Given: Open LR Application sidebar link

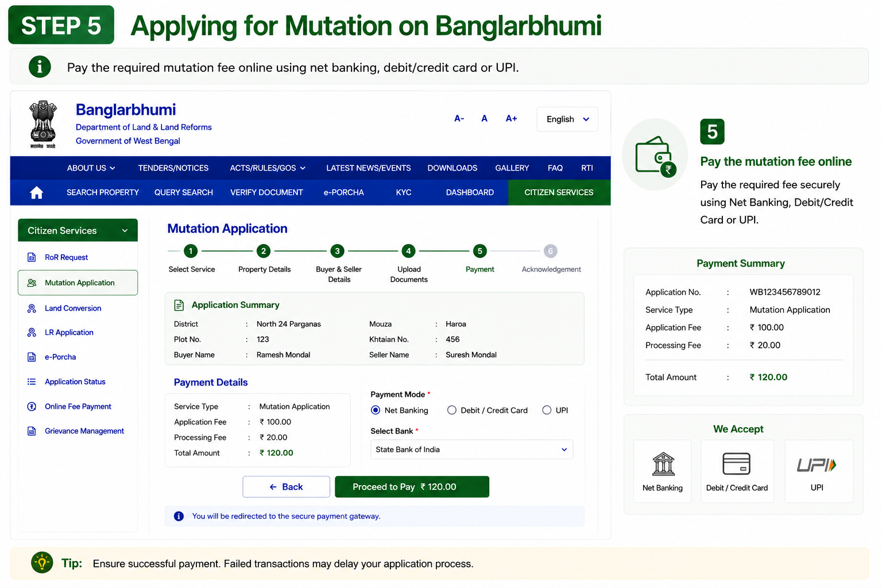Looking at the screenshot, I should click(69, 332).
